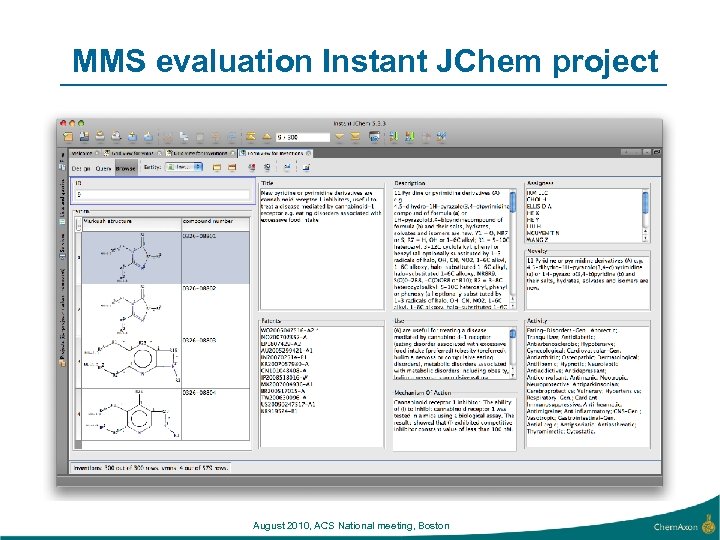
Task: Go to next record with down arrow
Action: coord(339,137)
